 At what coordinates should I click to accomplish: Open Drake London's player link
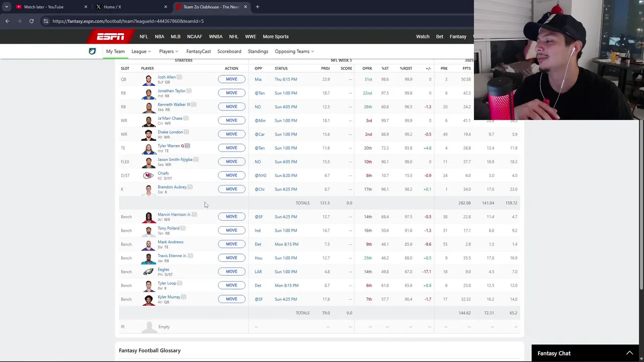tap(170, 132)
